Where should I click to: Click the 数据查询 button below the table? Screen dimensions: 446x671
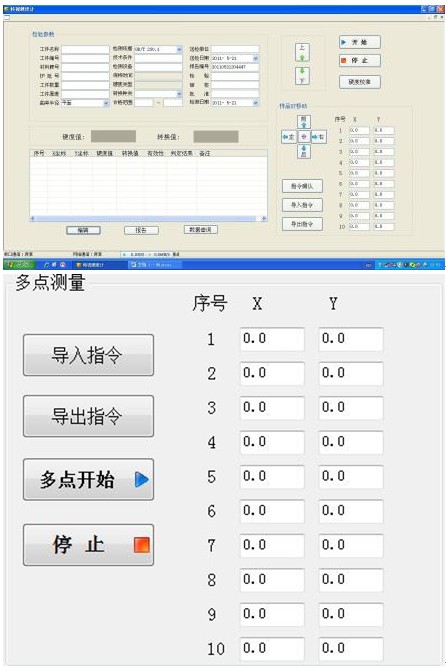click(x=201, y=230)
